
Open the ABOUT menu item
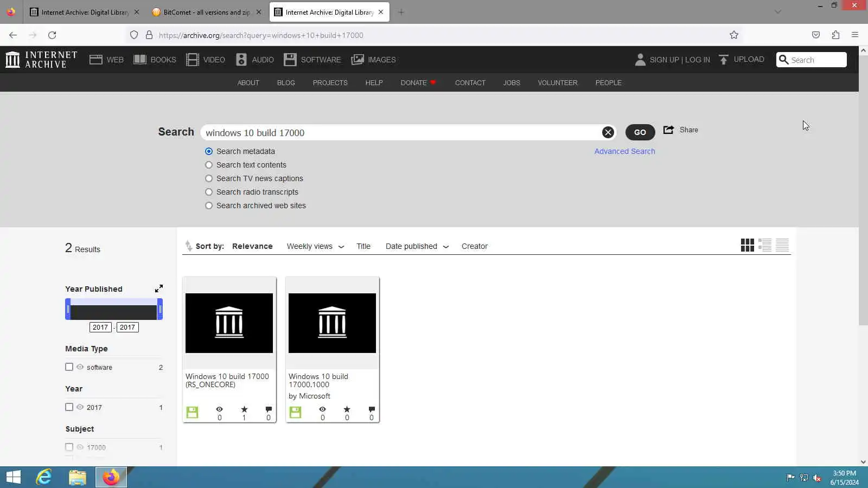pos(248,83)
